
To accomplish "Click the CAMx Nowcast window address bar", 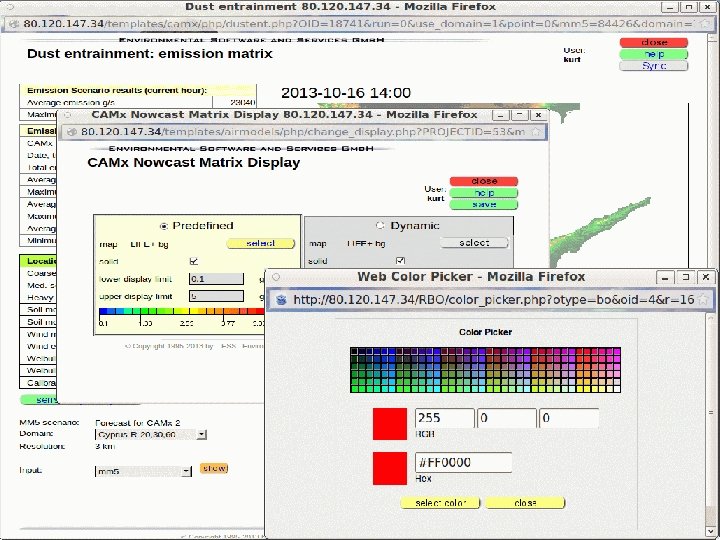I will (x=303, y=132).
